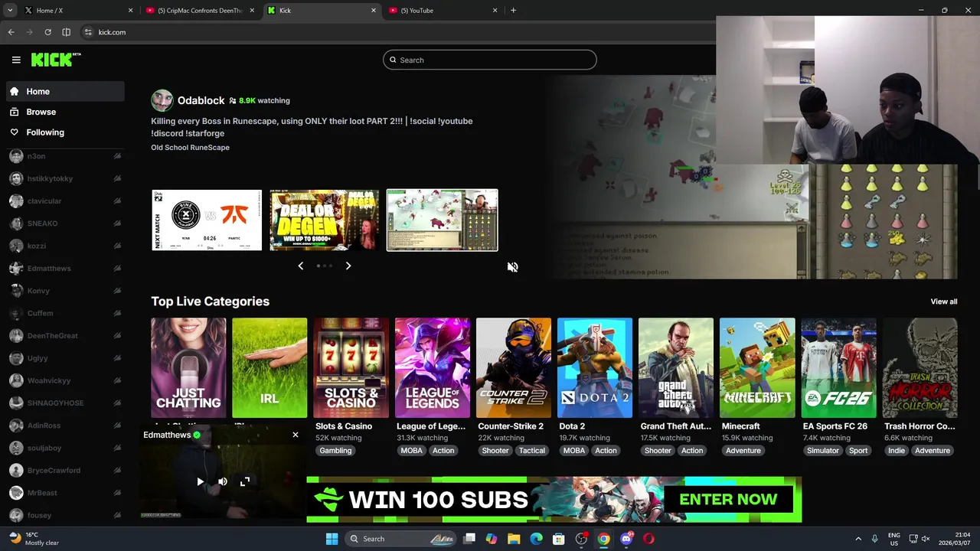Focus the Kick search field
This screenshot has width=980, height=551.
point(490,60)
